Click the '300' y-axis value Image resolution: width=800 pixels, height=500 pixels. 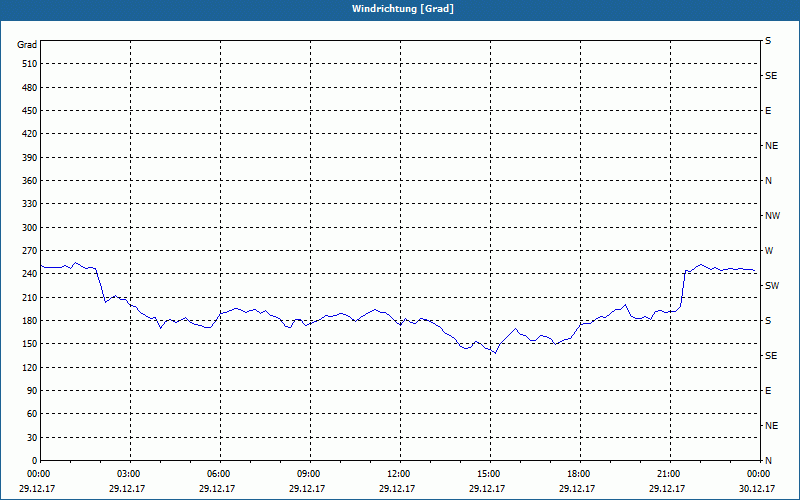(30, 228)
